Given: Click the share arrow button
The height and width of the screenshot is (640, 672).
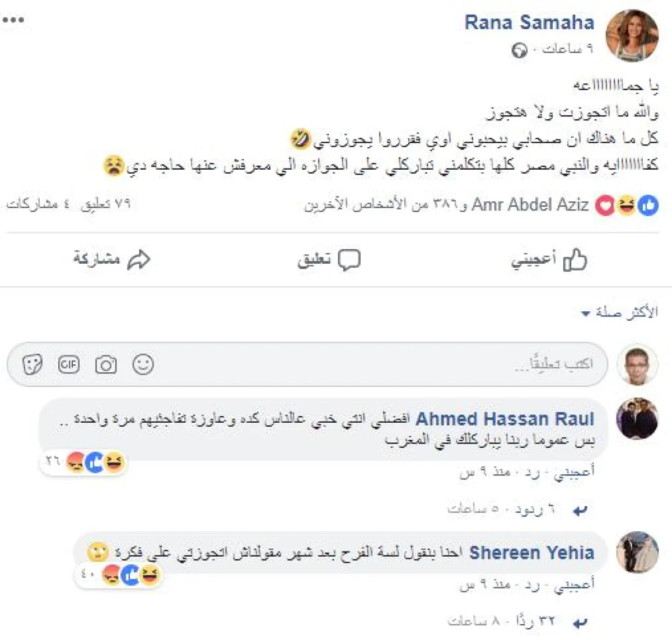Looking at the screenshot, I should pyautogui.click(x=111, y=260).
